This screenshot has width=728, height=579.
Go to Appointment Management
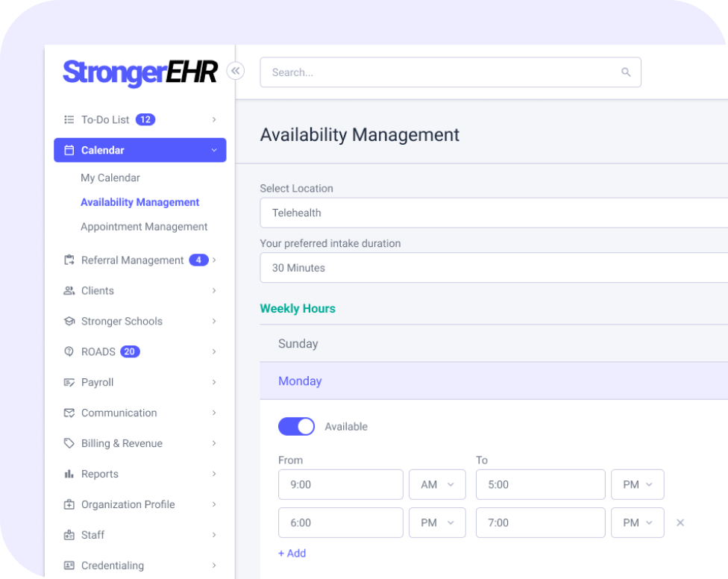pos(144,227)
